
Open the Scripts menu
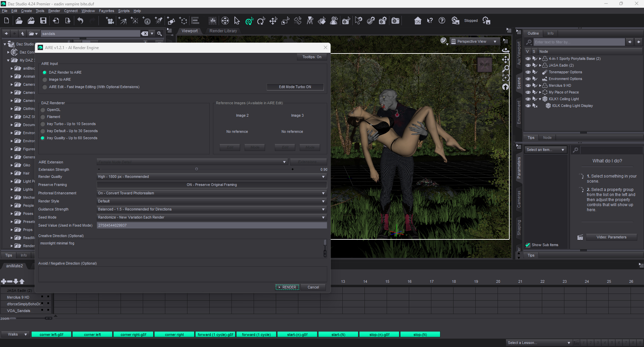(x=124, y=11)
